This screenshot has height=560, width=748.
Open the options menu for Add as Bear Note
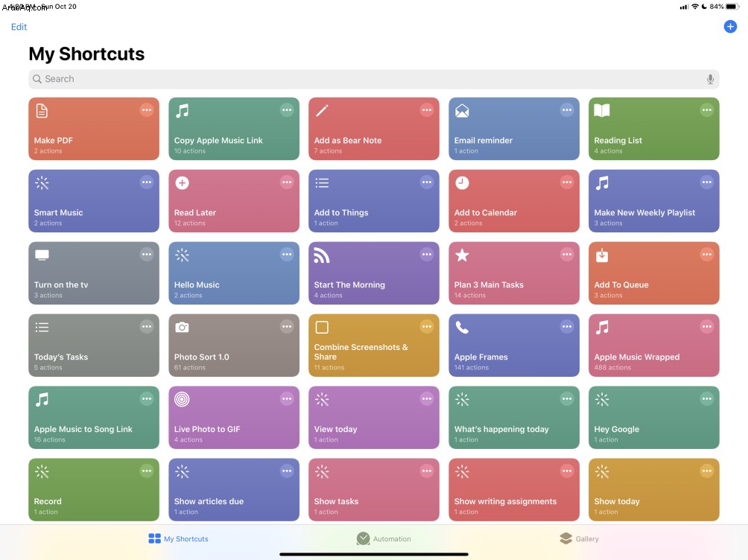[426, 110]
